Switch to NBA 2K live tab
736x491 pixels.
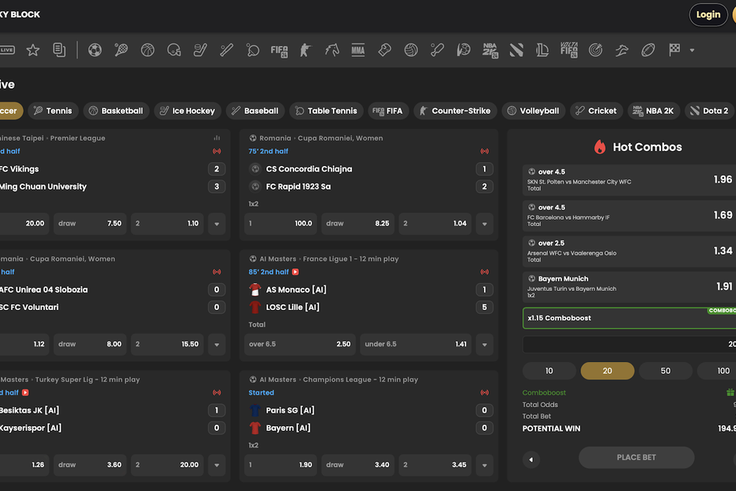[x=653, y=111]
